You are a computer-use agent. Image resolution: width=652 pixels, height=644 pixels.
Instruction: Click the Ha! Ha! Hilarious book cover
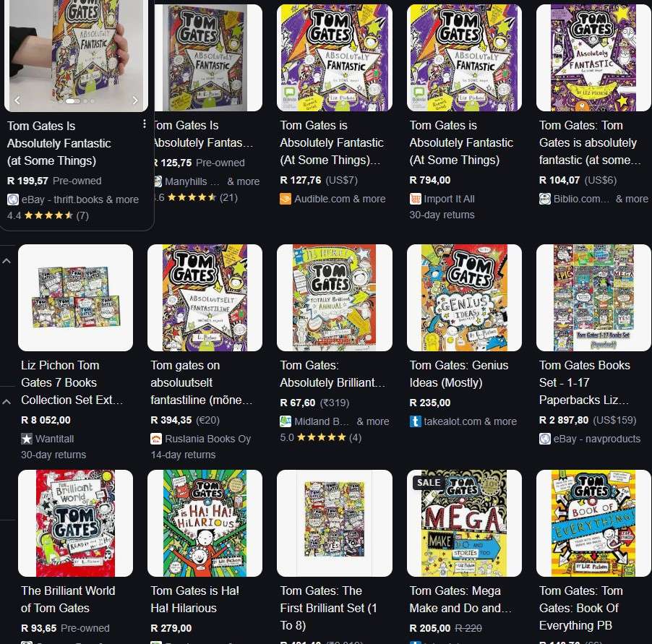[x=205, y=523]
